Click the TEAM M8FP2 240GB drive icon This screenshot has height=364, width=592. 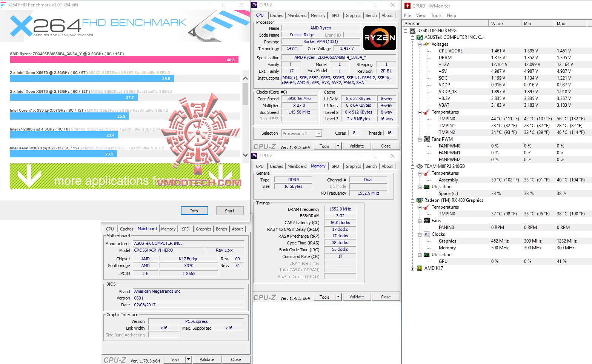point(420,166)
